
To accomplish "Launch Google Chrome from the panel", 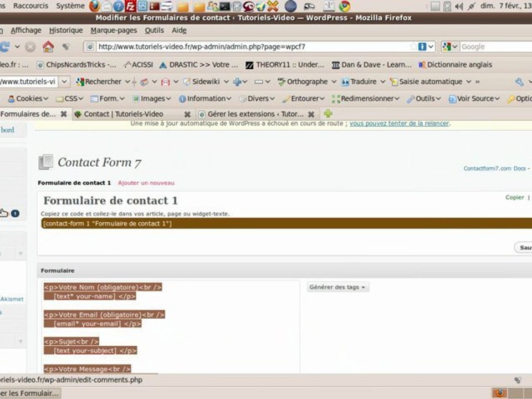I will [x=345, y=6].
